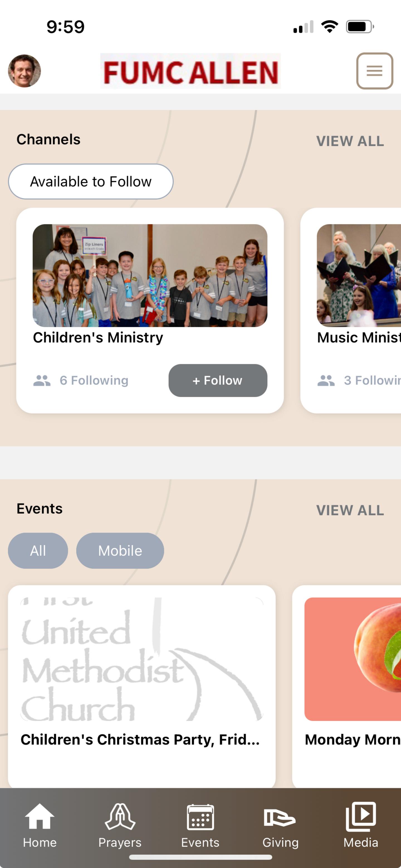Toggle Available to Follow filter

(x=91, y=182)
